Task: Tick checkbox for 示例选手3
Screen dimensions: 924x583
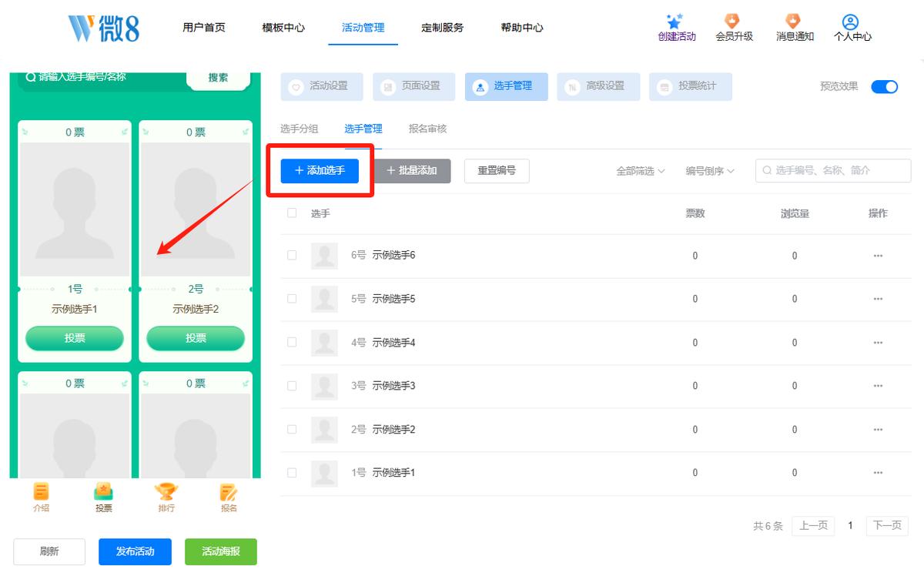Action: point(292,385)
